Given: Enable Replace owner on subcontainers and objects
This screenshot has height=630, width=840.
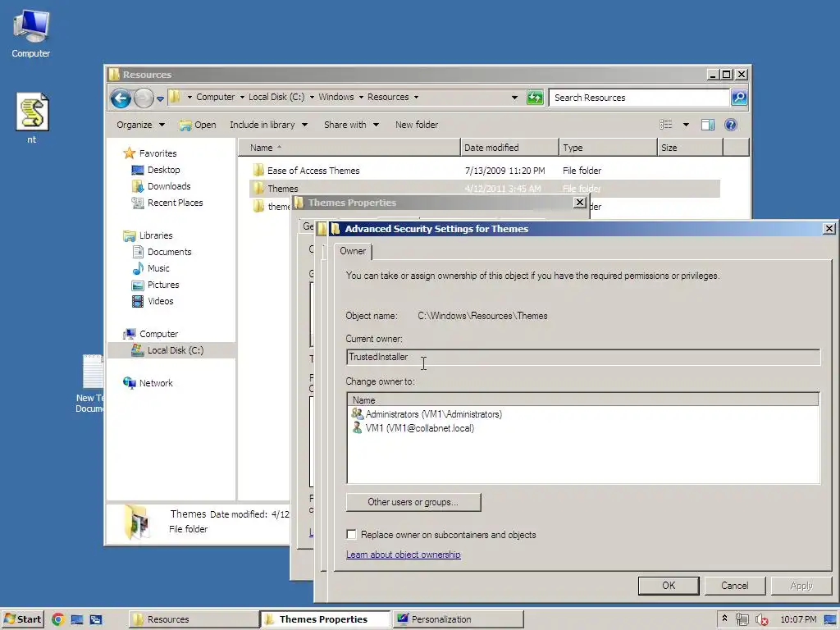Looking at the screenshot, I should (x=351, y=535).
